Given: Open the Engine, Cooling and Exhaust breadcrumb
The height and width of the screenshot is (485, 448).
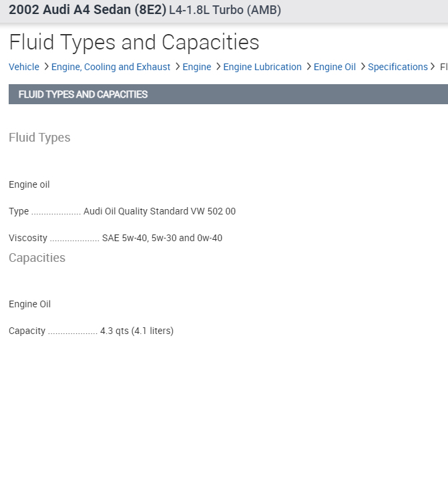Looking at the screenshot, I should 111,67.
